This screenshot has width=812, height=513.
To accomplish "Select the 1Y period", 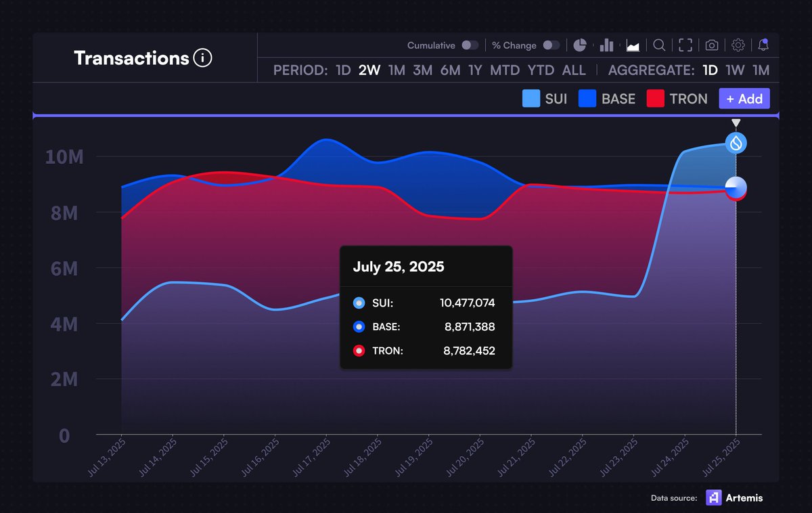I will tap(475, 70).
